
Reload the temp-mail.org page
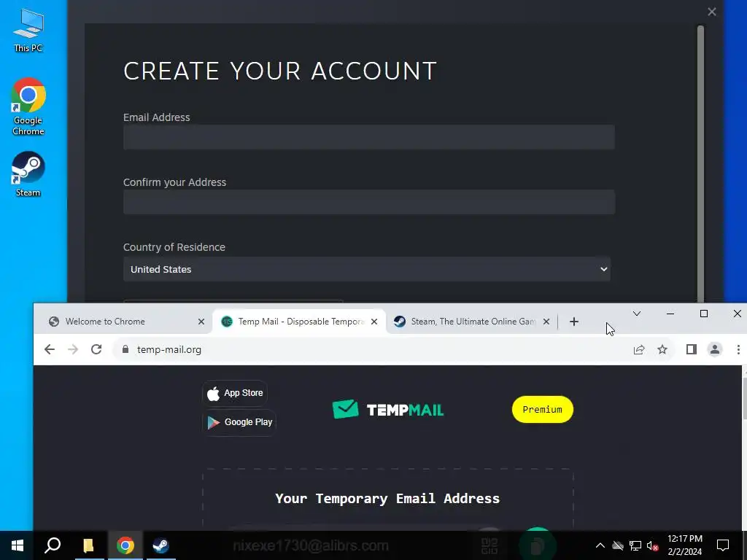click(96, 349)
